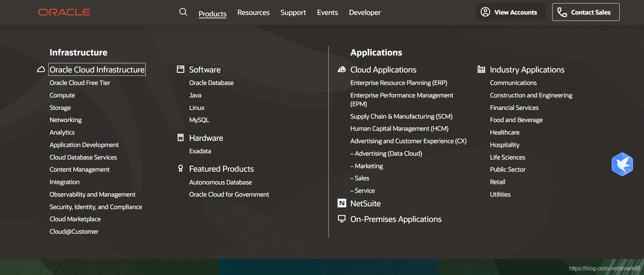Go to Supply Chain & Manufacturing (SCM)
The width and height of the screenshot is (644, 275).
click(401, 117)
